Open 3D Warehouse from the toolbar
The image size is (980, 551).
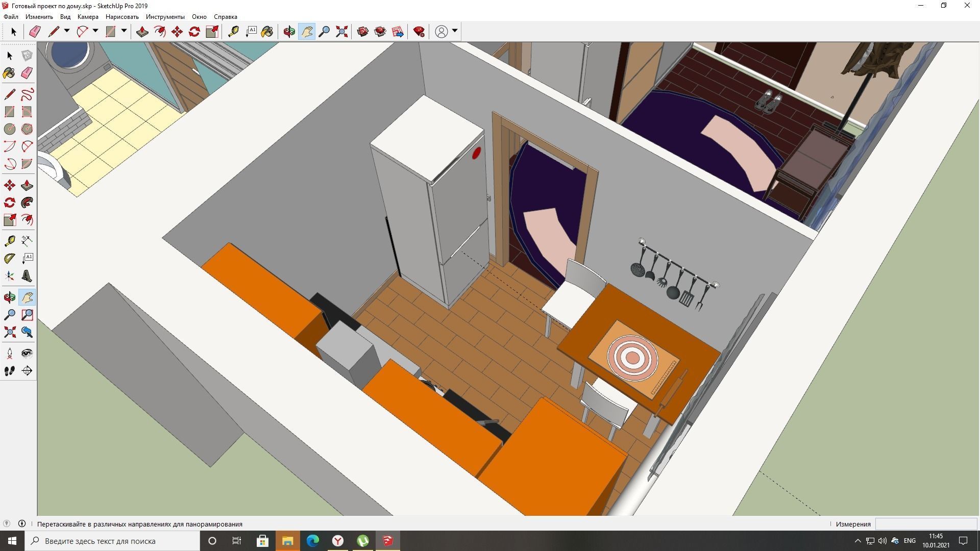(363, 32)
